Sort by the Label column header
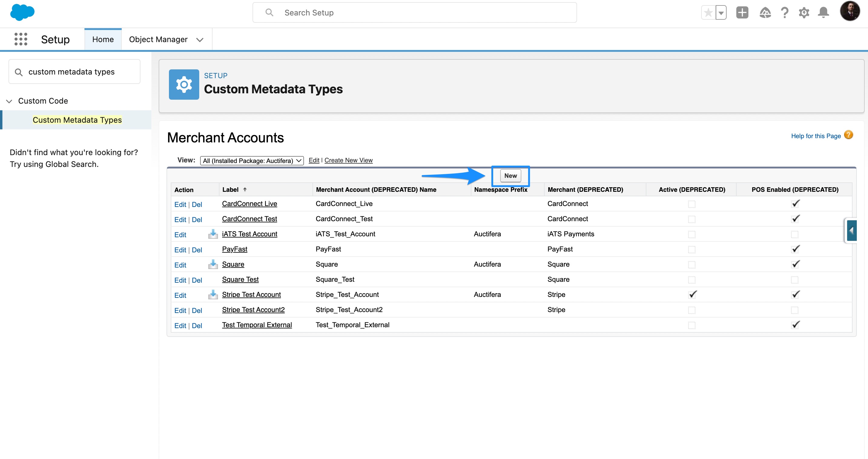The height and width of the screenshot is (459, 868). (230, 190)
